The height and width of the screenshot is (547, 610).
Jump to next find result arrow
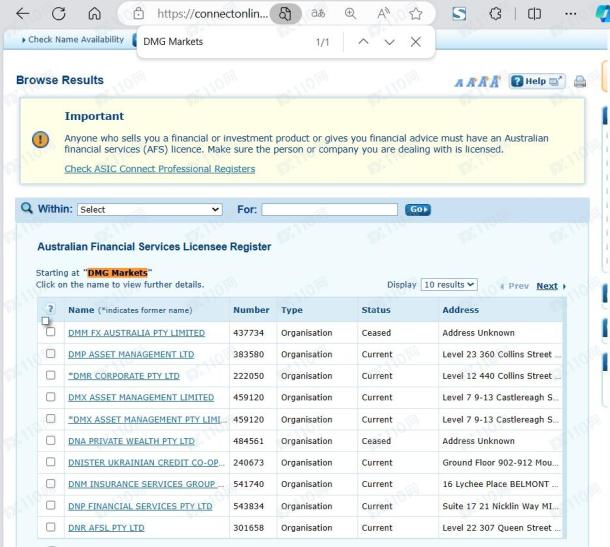(389, 42)
